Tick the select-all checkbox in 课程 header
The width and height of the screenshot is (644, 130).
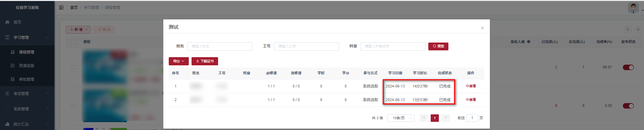[x=73, y=42]
